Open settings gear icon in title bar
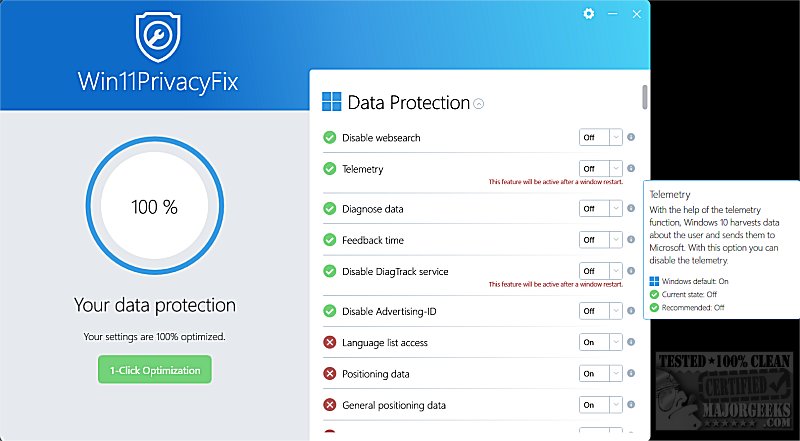Viewport: 800px width, 441px height. 589,14
